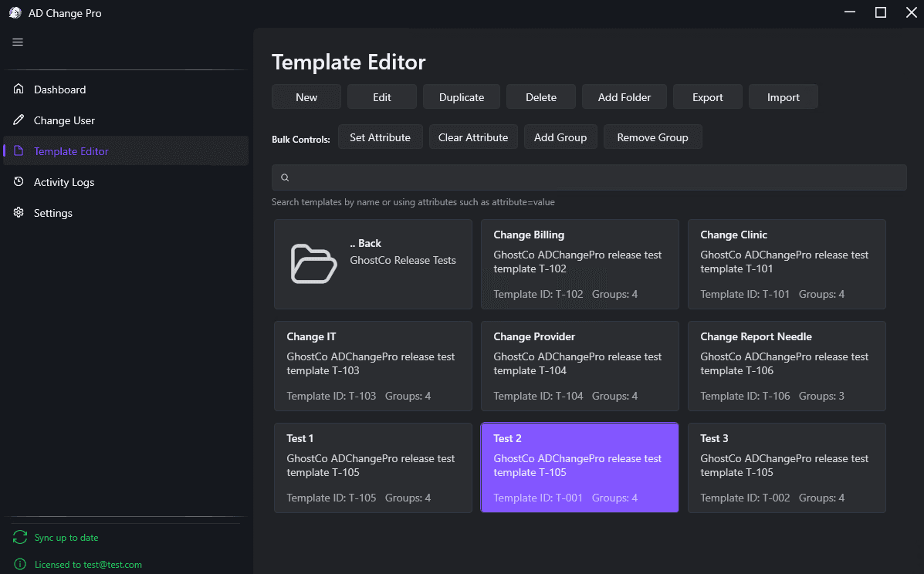Click the search magnifier icon
This screenshot has height=574, width=924.
pyautogui.click(x=285, y=177)
